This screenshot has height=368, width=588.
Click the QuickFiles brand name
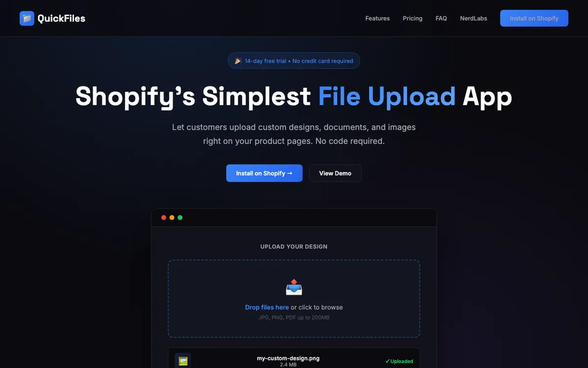pyautogui.click(x=61, y=19)
